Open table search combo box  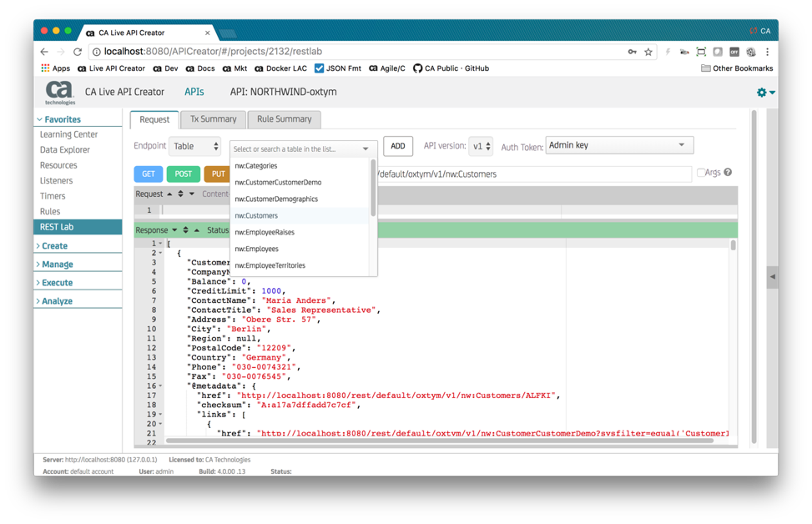pyautogui.click(x=302, y=149)
